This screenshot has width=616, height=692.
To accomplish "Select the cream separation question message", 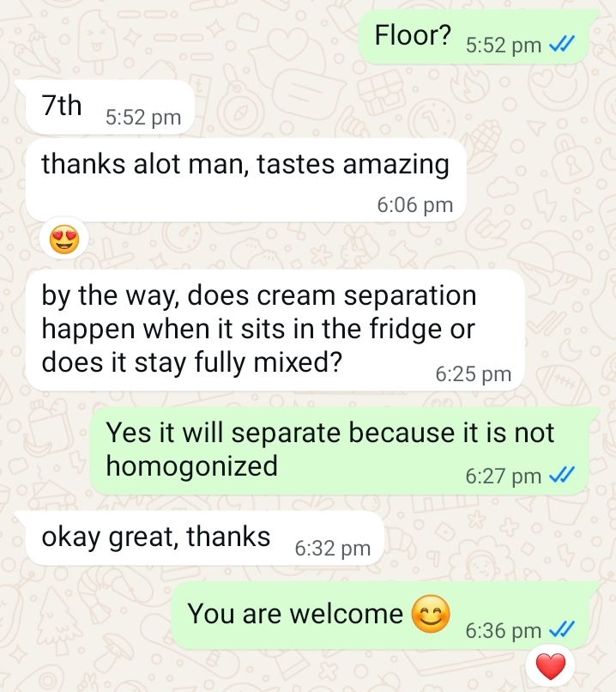I will click(275, 331).
